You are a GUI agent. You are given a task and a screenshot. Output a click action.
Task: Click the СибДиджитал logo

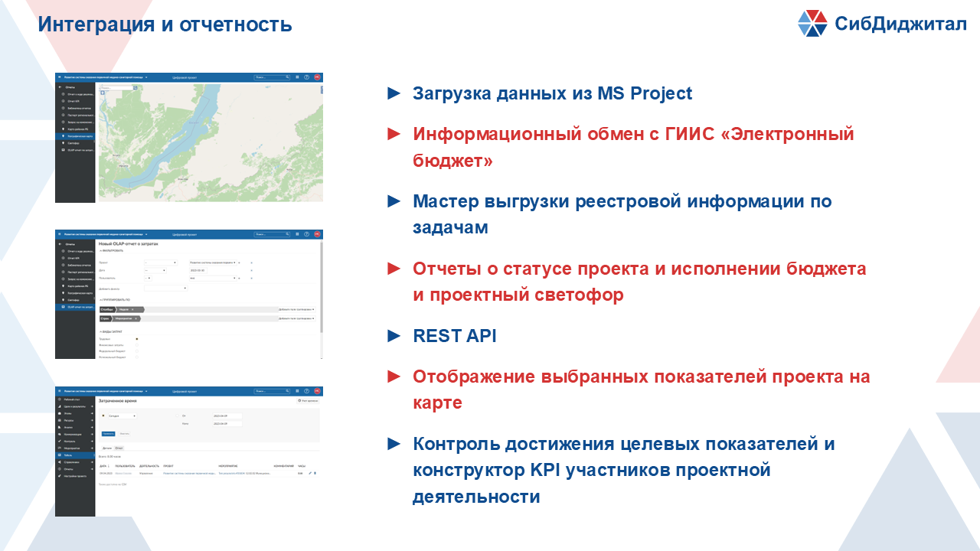pos(882,23)
